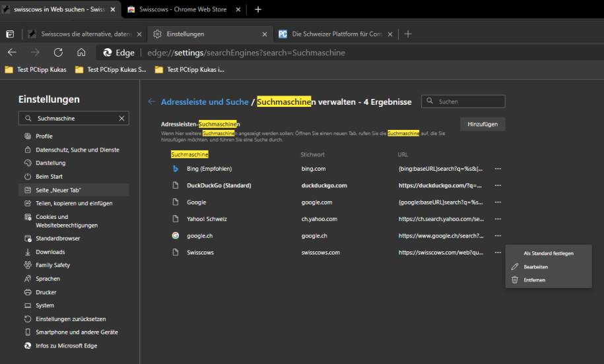Open more options for DuckDuckGo (Standard)
The image size is (604, 364).
click(498, 185)
